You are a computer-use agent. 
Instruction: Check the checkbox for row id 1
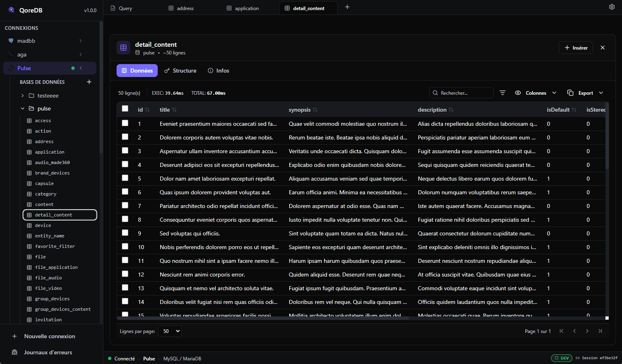(125, 123)
